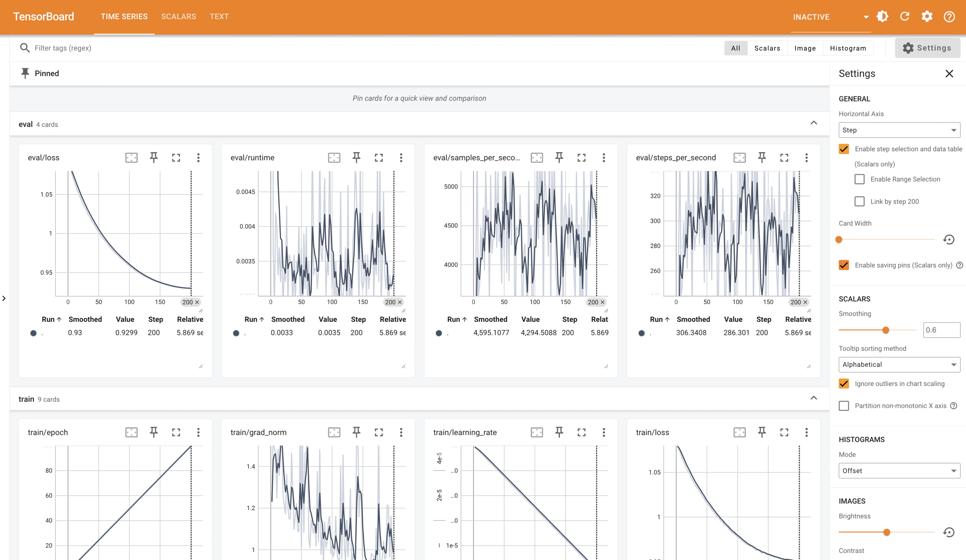Expand train/loss card to full size
Screen dimensions: 966x560
(784, 432)
